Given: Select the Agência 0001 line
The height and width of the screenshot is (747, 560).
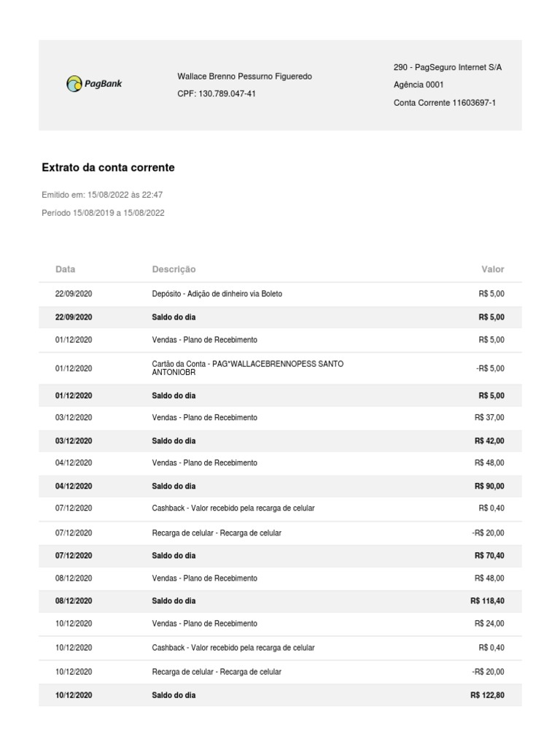Looking at the screenshot, I should (x=418, y=85).
